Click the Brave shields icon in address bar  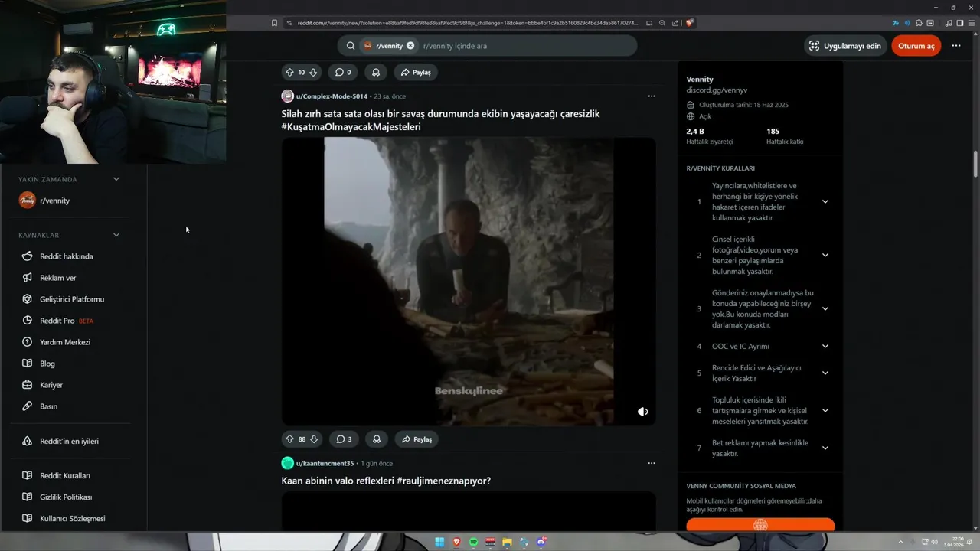(690, 23)
